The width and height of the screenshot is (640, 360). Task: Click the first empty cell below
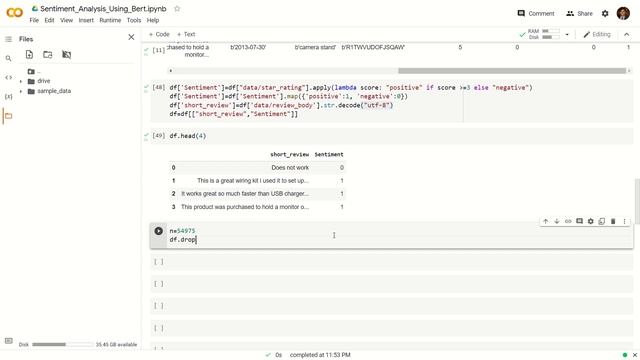[x=391, y=262]
